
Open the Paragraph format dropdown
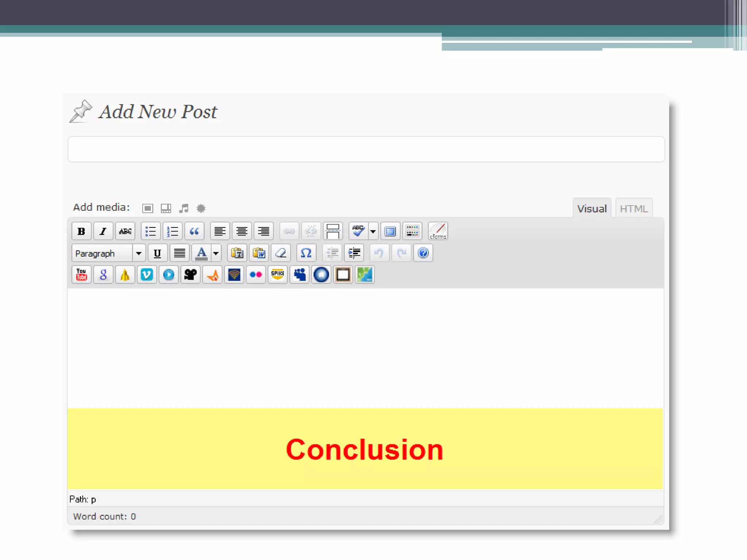pyautogui.click(x=139, y=253)
